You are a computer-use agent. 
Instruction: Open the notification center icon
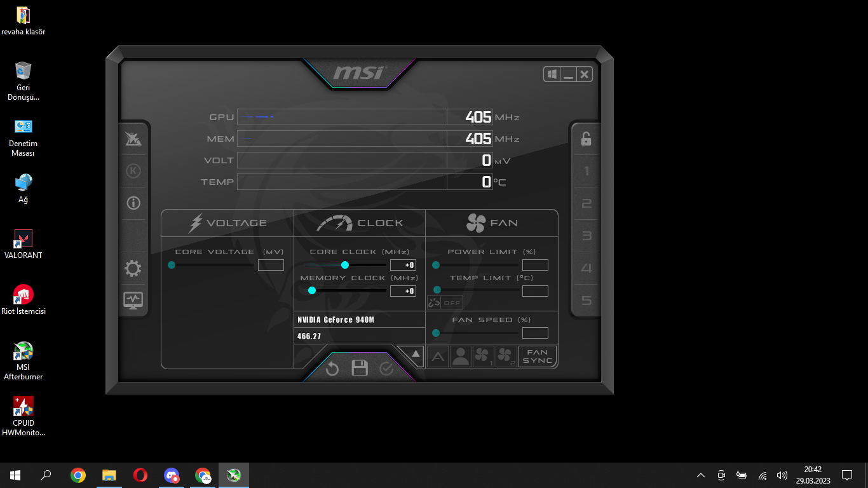point(846,475)
